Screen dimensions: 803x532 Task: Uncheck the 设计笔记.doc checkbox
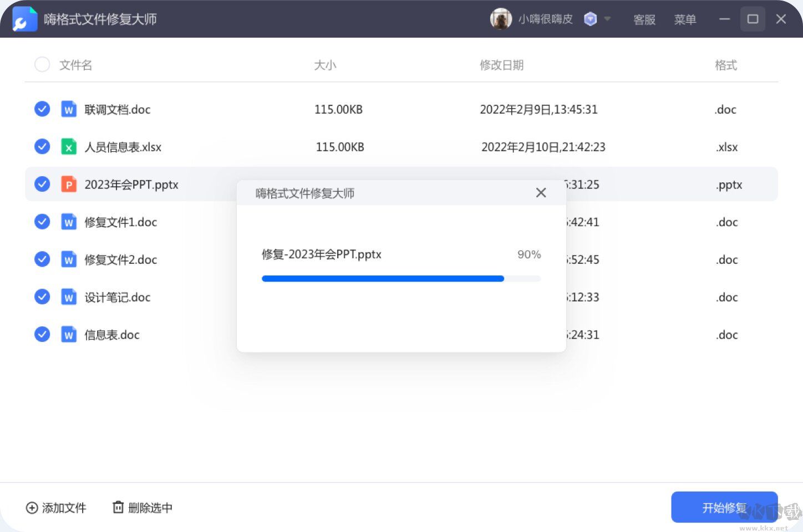42,296
